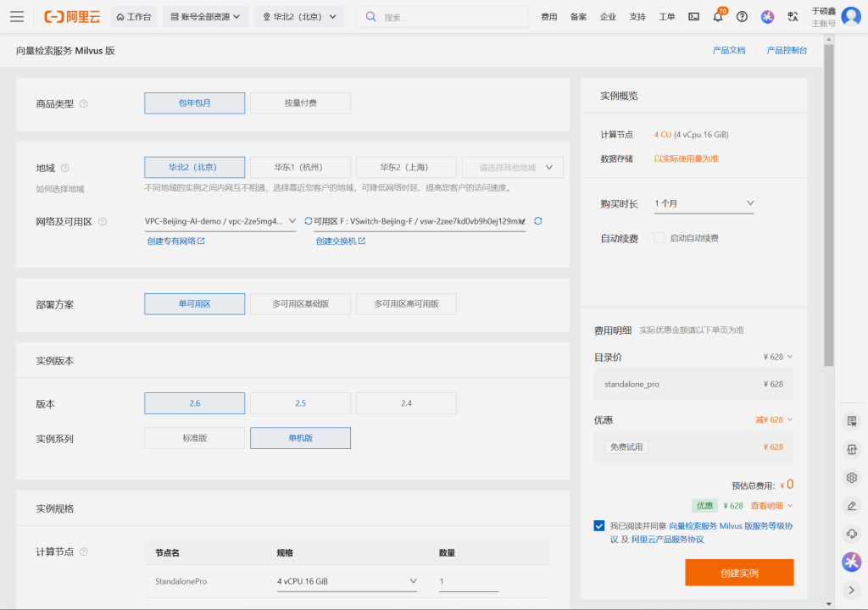Open the header region 华北2（北京） dropdown

point(299,17)
